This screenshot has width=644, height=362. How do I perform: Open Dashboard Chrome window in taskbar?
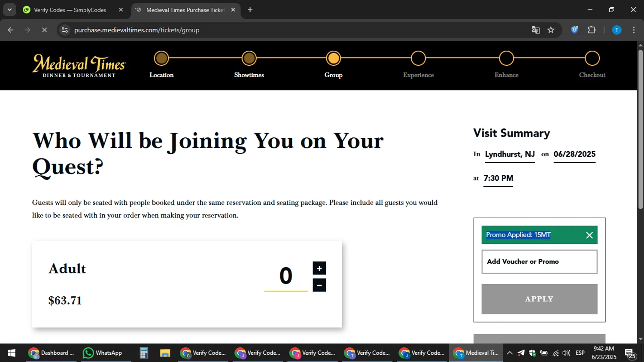tap(52, 353)
